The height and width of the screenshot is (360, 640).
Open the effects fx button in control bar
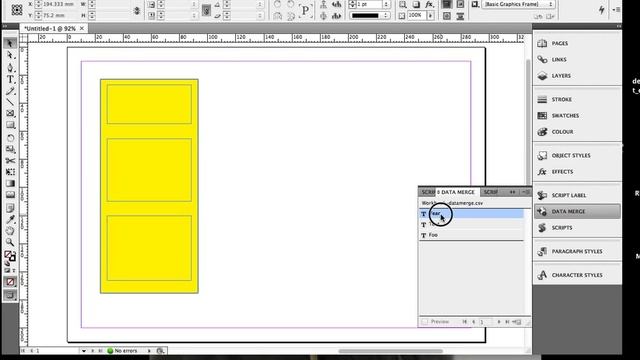(429, 4)
